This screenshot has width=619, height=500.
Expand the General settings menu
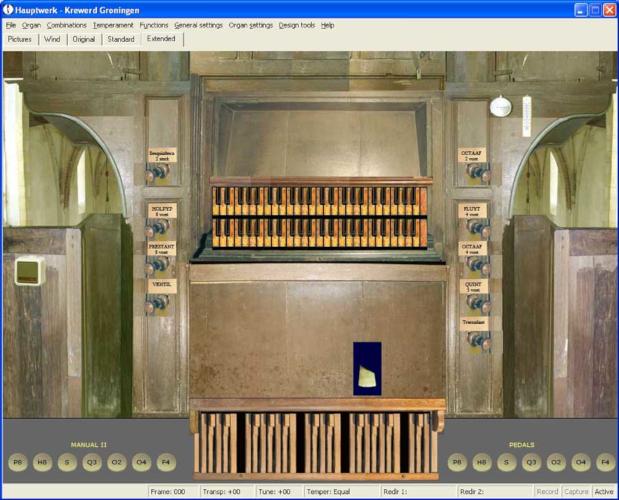[198, 25]
